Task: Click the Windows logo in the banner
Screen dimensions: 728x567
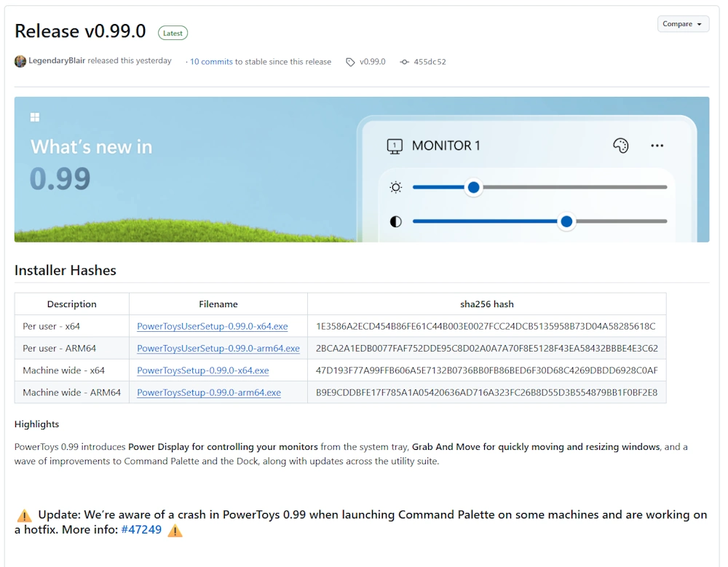Action: [34, 117]
